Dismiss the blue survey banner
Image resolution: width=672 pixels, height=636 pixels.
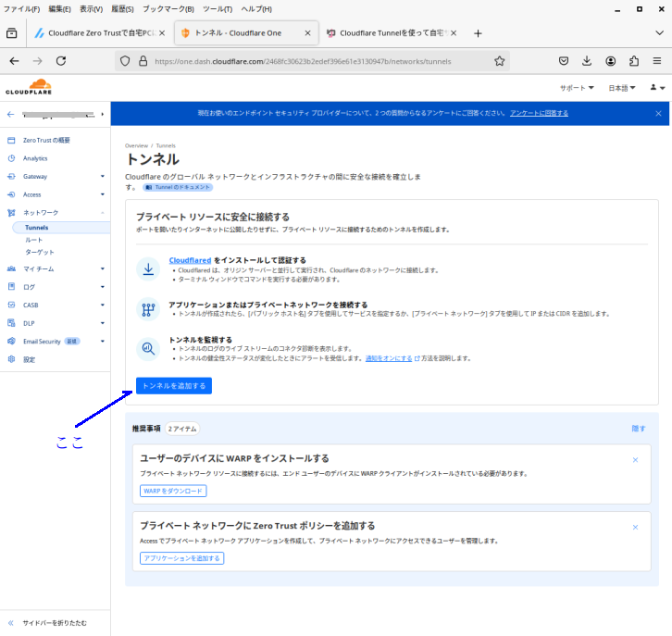[658, 114]
